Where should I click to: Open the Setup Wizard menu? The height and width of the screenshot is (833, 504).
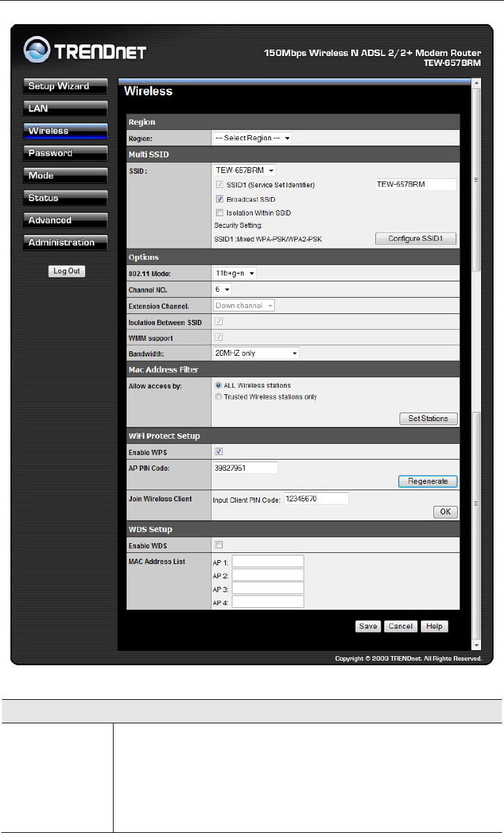pos(65,86)
